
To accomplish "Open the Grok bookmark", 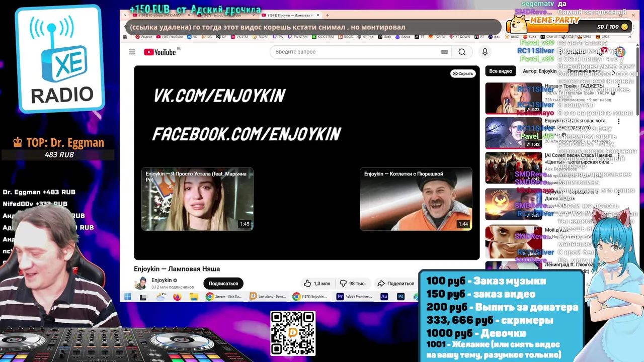I will (385, 37).
